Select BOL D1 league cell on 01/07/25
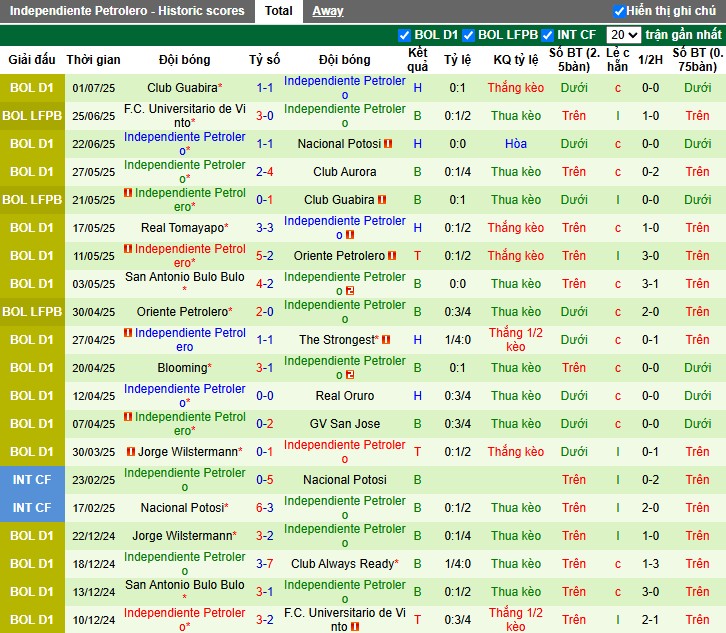726x633 pixels. click(x=32, y=88)
